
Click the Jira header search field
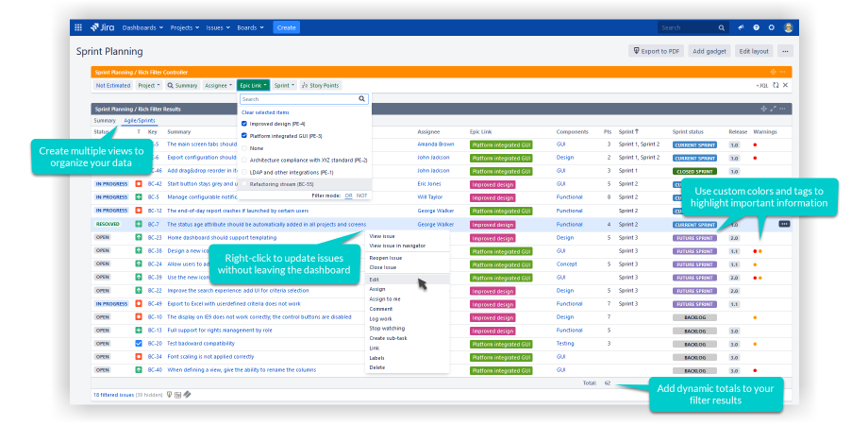688,27
